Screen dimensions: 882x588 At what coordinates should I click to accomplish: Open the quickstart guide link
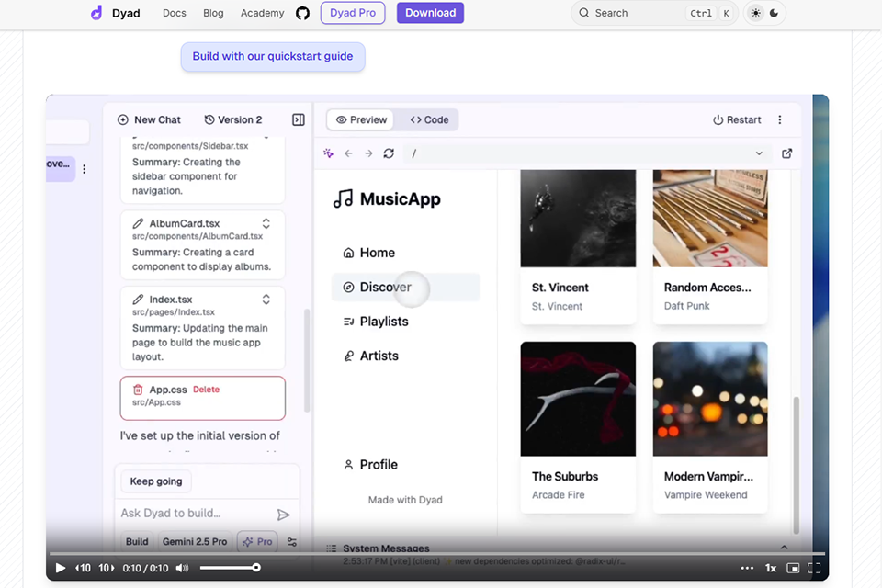[x=273, y=56]
